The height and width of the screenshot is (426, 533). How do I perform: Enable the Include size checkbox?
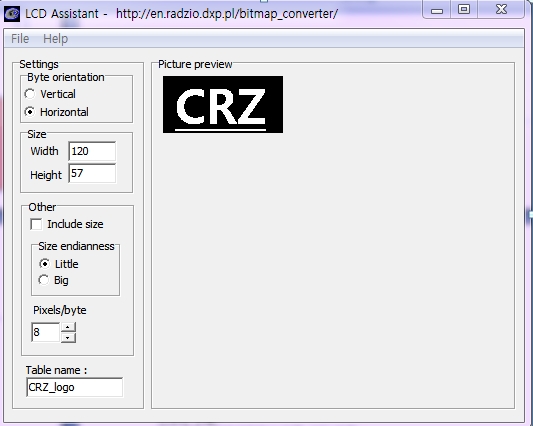pyautogui.click(x=36, y=224)
